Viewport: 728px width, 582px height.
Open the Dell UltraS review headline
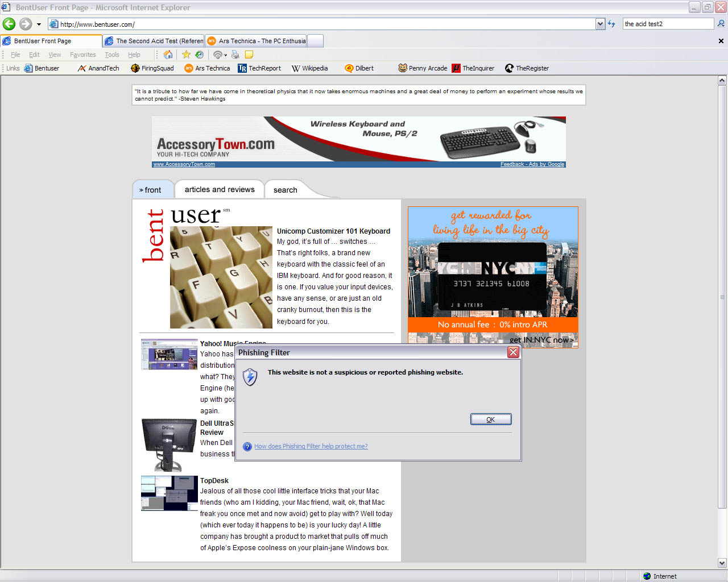tap(217, 428)
